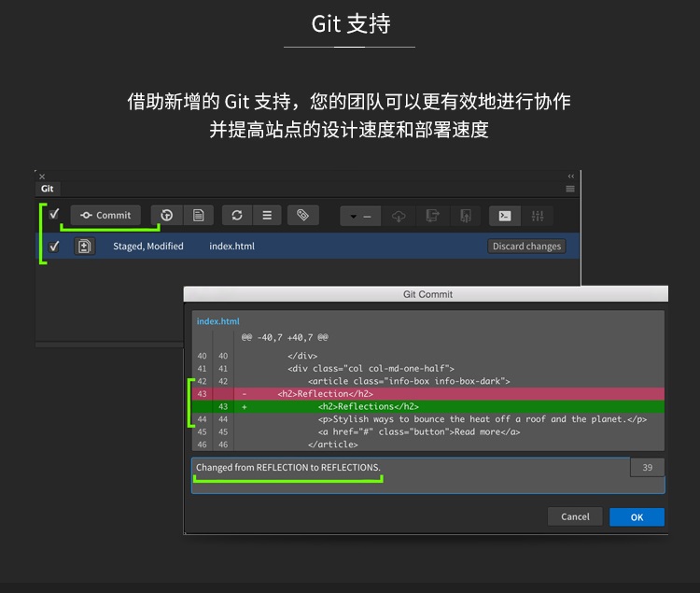Click the Git push icon
Screen dimensions: 700x593
[466, 216]
